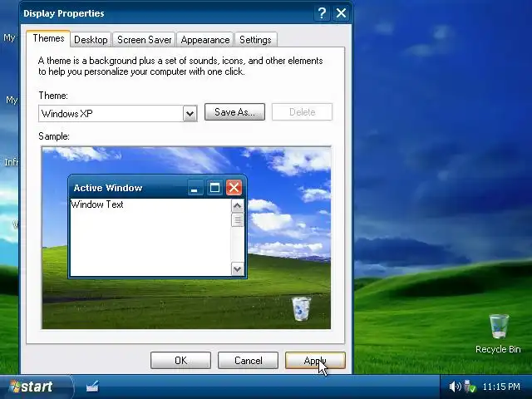Expand the Theme dropdown arrow
The width and height of the screenshot is (532, 399).
(190, 114)
